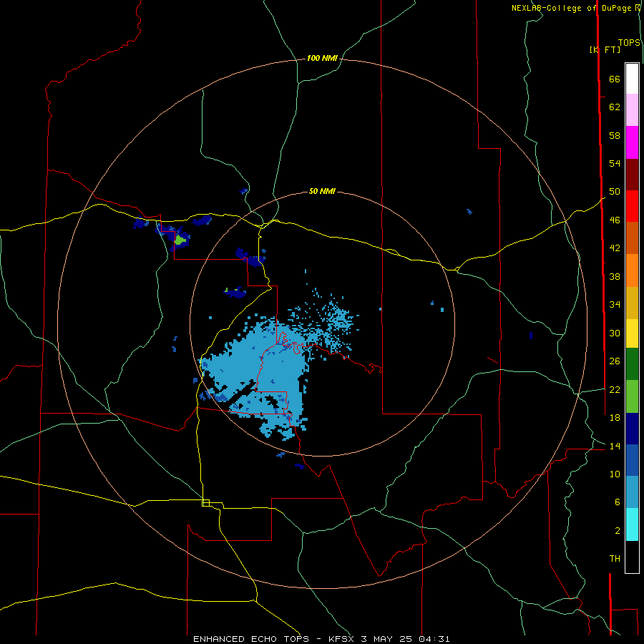This screenshot has height=644, width=644.
Task: Click the light blue swatch near 6
Action: (x=632, y=492)
